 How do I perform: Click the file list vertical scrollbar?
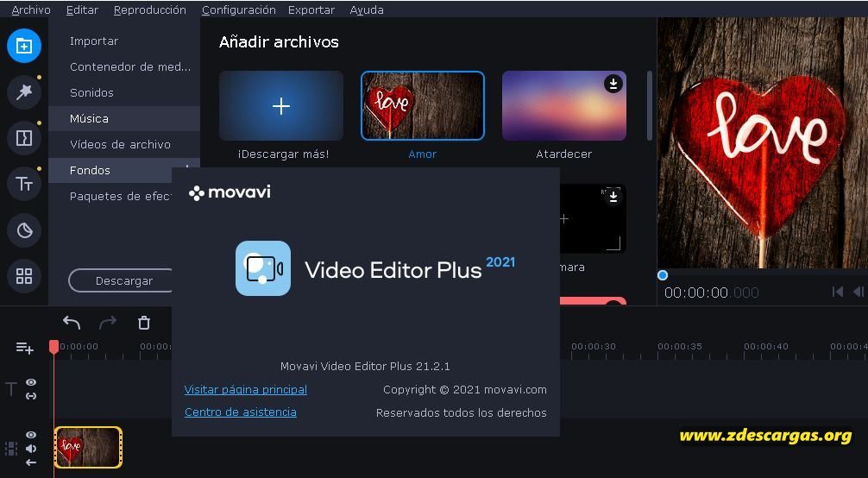[650, 105]
